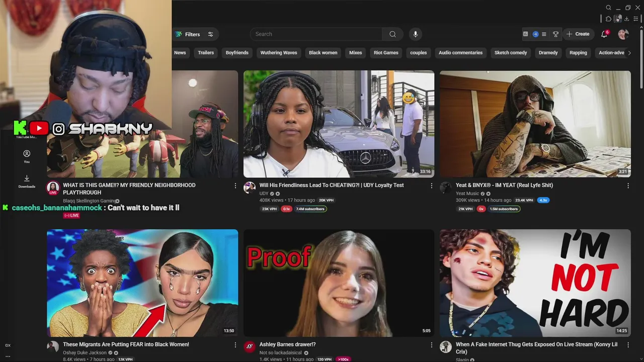Open more options for Fake Internet Thug video

[628, 345]
